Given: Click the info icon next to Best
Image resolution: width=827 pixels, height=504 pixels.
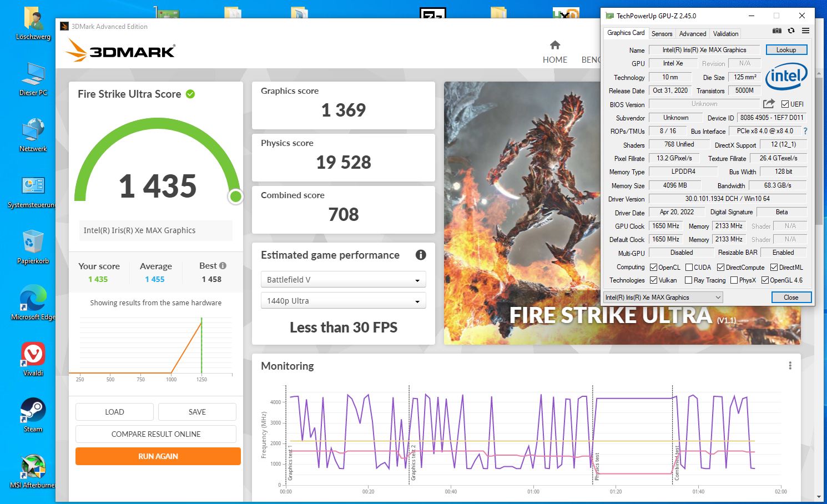Looking at the screenshot, I should point(223,266).
